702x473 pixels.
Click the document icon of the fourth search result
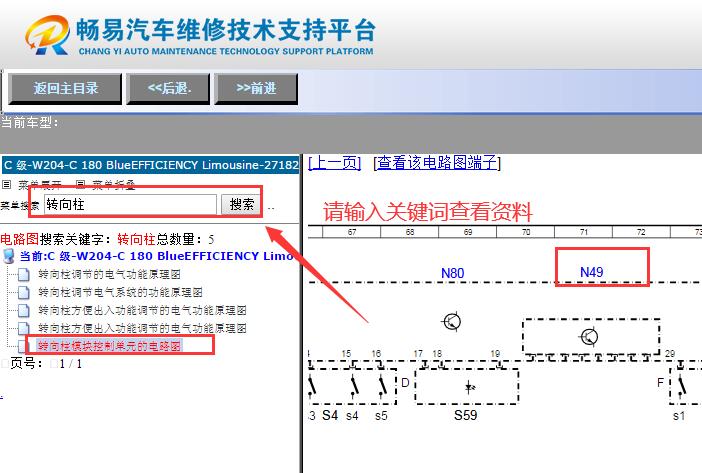click(24, 328)
